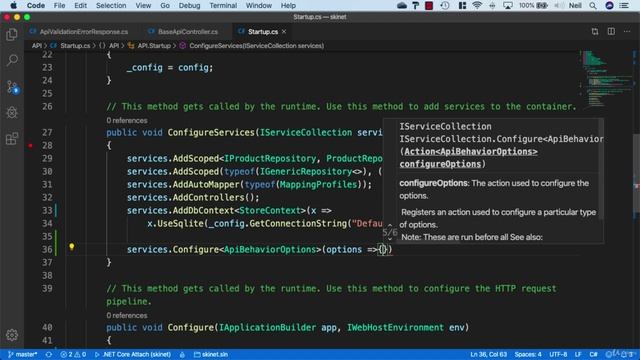This screenshot has width=640, height=360.
Task: Open the Search view in activity bar
Action: pyautogui.click(x=12, y=60)
